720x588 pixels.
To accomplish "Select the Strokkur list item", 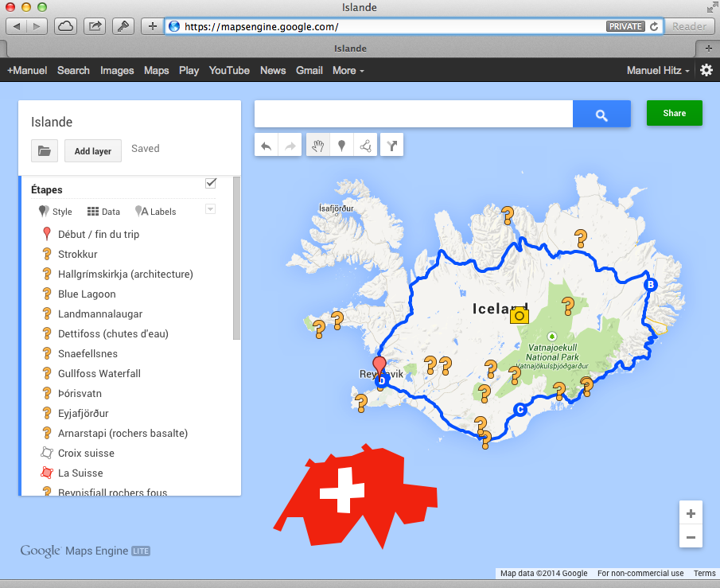I will (x=78, y=254).
